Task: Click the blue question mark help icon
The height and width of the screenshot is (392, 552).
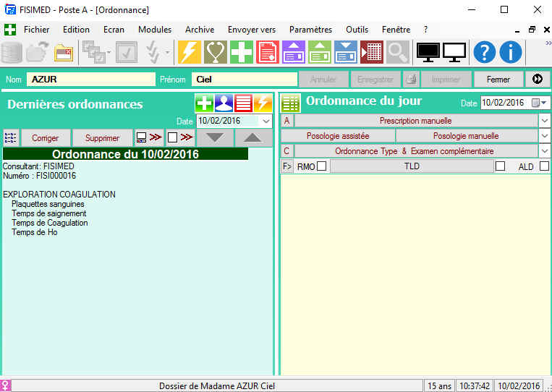Action: [484, 52]
